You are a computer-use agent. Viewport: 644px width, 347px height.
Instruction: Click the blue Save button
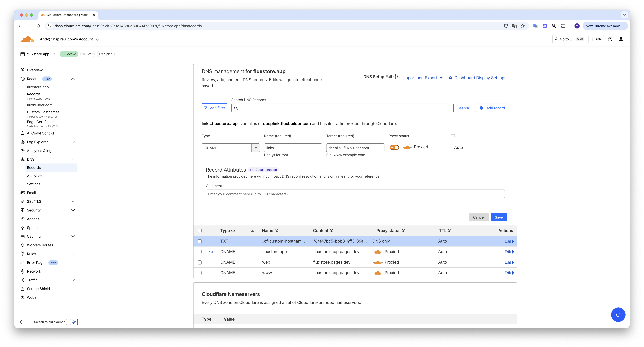[498, 217]
